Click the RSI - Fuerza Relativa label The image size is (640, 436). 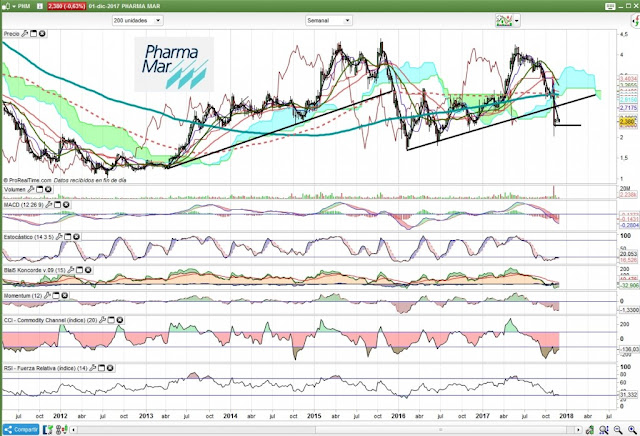(46, 368)
